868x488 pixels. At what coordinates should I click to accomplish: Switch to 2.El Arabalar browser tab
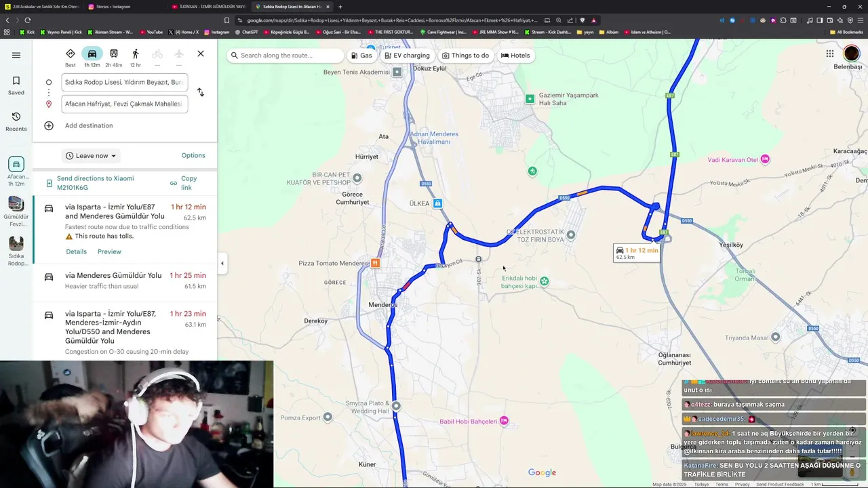(42, 7)
